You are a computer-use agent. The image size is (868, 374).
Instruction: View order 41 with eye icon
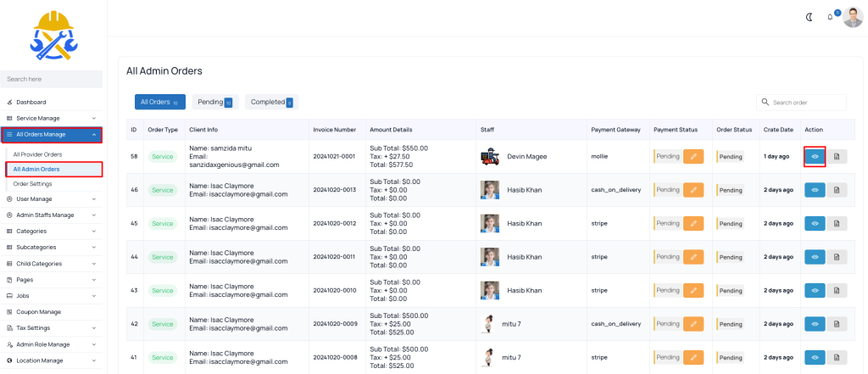(x=815, y=357)
